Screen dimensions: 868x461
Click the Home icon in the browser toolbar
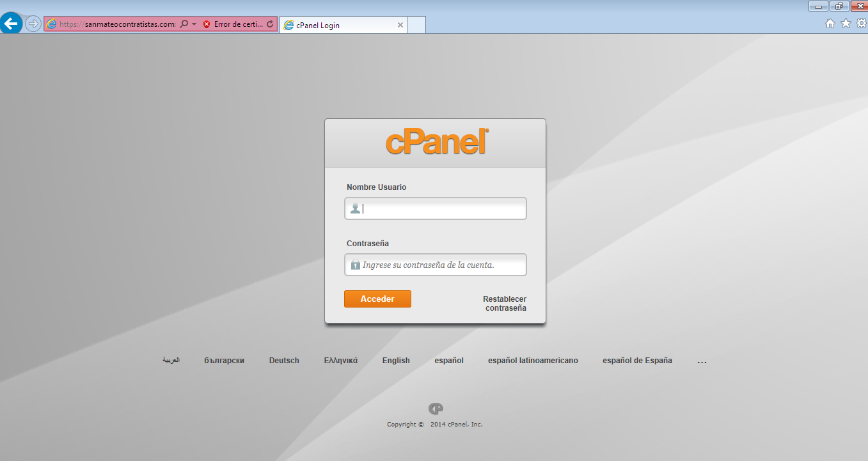830,23
